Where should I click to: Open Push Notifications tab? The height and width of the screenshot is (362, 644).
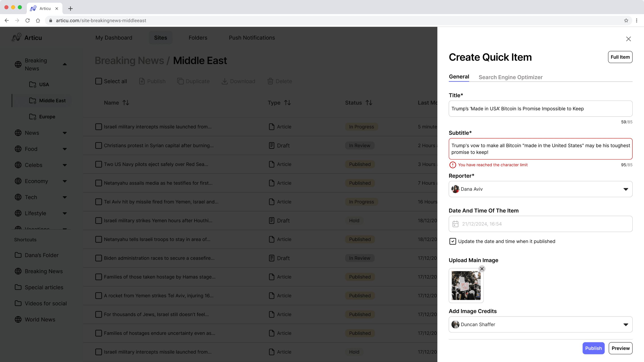click(252, 38)
